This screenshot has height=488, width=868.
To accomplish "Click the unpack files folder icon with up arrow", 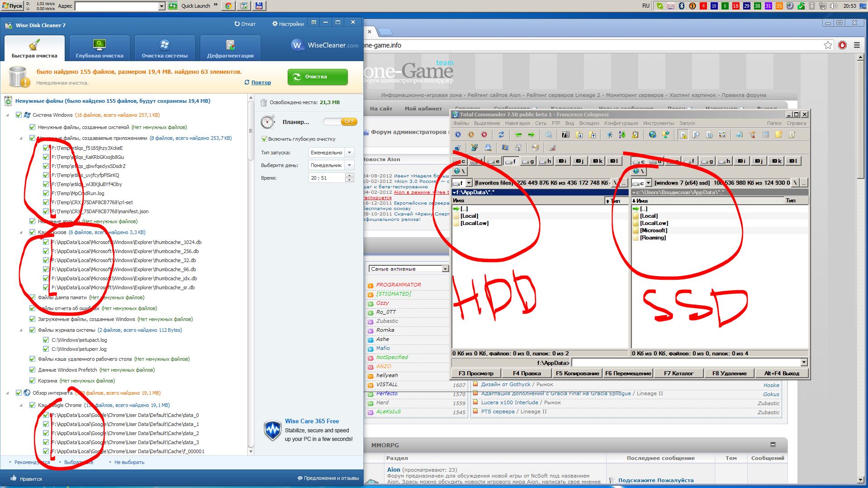I will tap(593, 134).
